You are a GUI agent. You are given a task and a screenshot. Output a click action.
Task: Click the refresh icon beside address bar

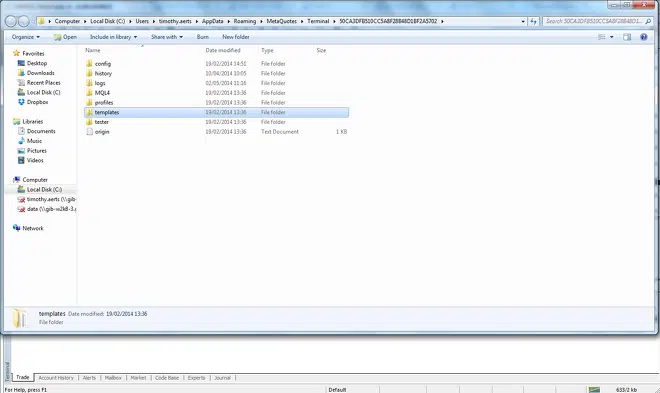[534, 21]
